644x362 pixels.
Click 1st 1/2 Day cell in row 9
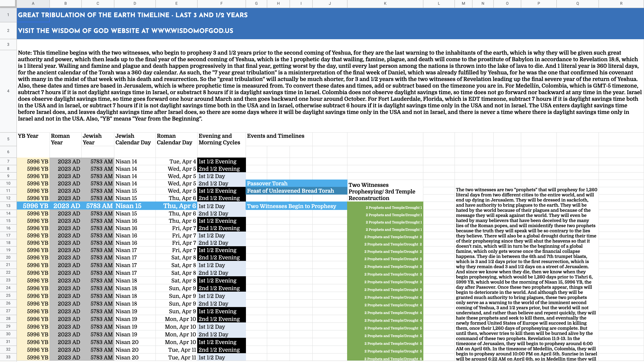click(x=222, y=176)
